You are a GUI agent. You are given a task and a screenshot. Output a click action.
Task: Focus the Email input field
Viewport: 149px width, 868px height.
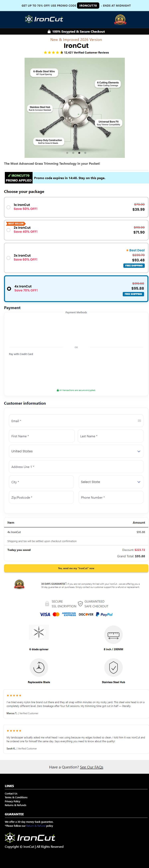(x=76, y=421)
